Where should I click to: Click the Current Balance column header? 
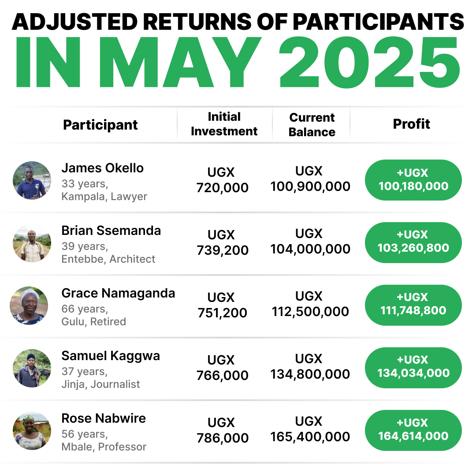coord(312,125)
